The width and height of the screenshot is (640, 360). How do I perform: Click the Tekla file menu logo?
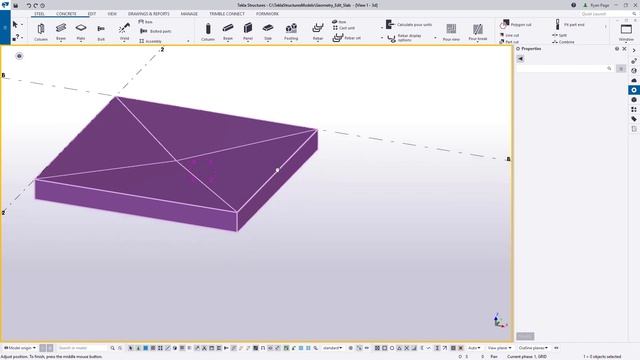(x=5, y=5)
